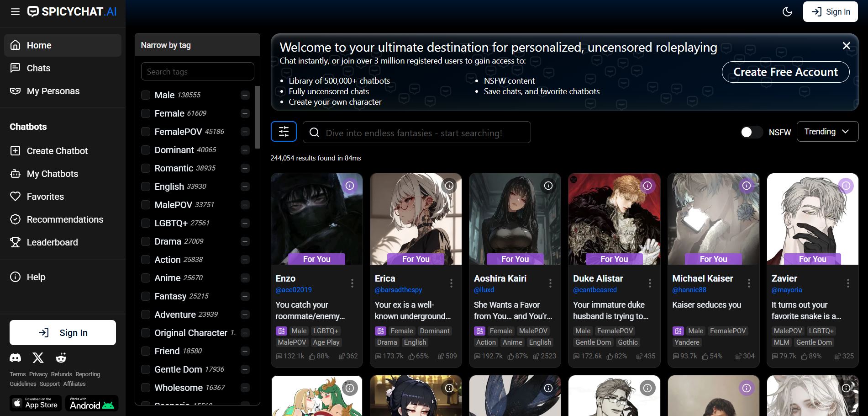Click the tag list scrollbar
Screen dimensions: 868x416
coord(258,117)
